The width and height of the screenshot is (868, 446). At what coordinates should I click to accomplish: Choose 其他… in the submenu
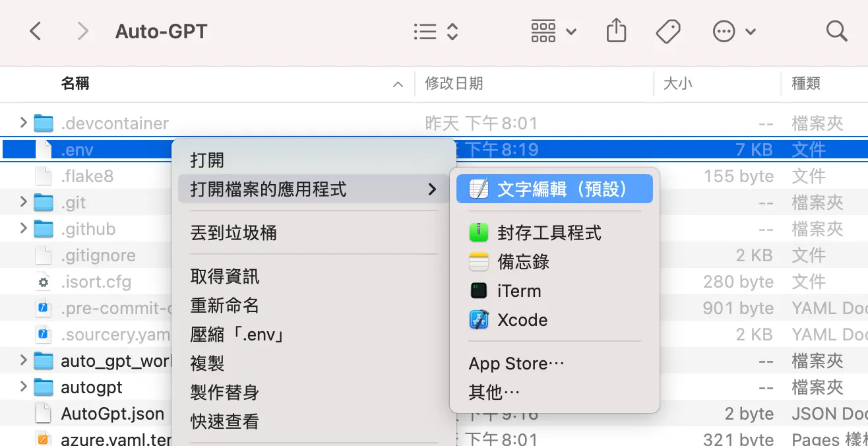pyautogui.click(x=555, y=393)
